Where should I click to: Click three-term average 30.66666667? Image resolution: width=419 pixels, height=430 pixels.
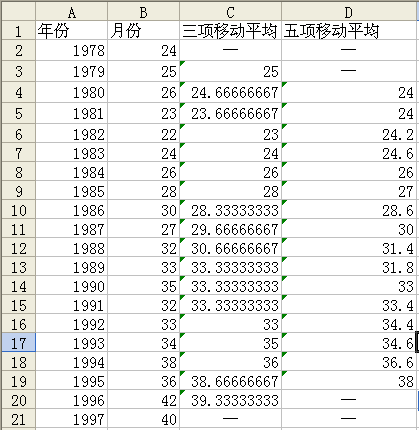(230, 248)
